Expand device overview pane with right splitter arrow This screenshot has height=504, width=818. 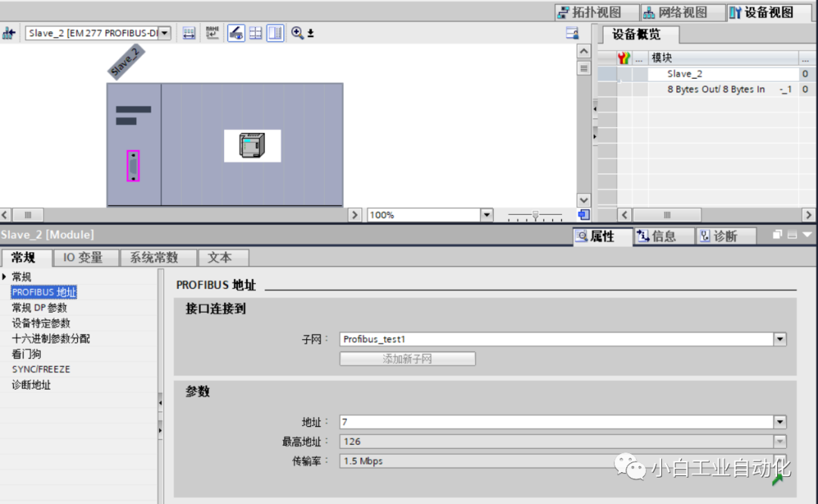pyautogui.click(x=595, y=136)
